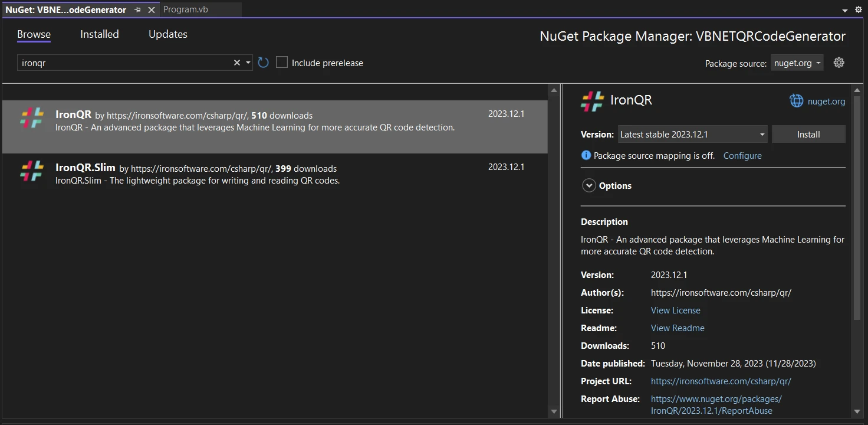Switch to the Installed tab

100,34
